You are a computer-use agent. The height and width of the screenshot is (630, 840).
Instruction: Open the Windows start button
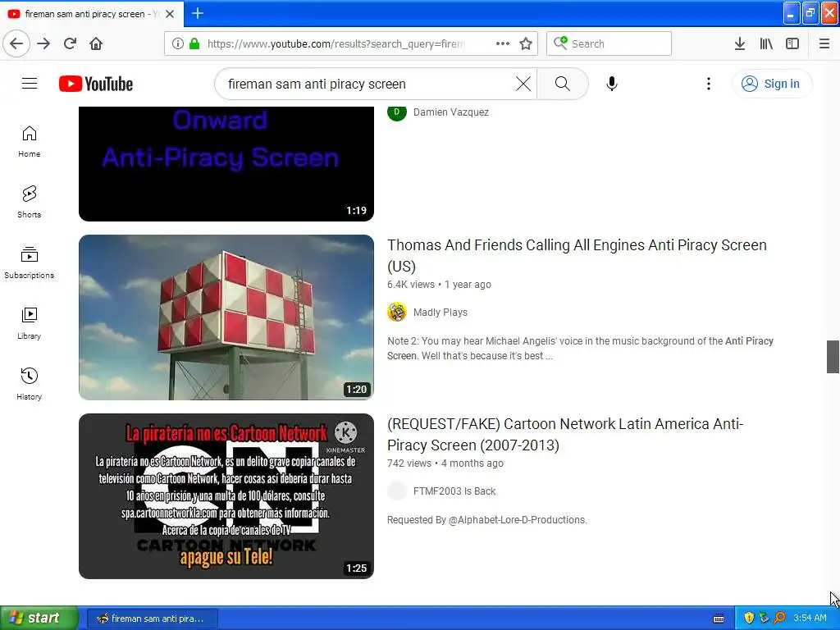[x=39, y=618]
